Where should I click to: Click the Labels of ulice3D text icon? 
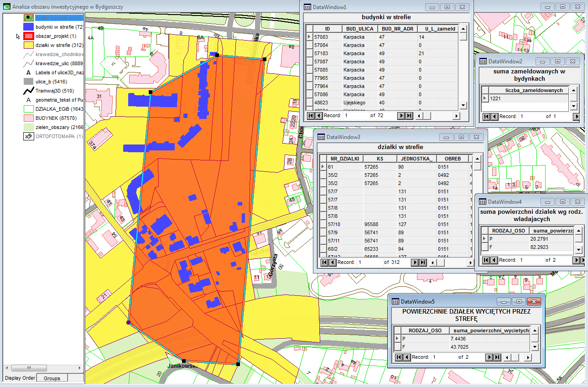click(28, 72)
